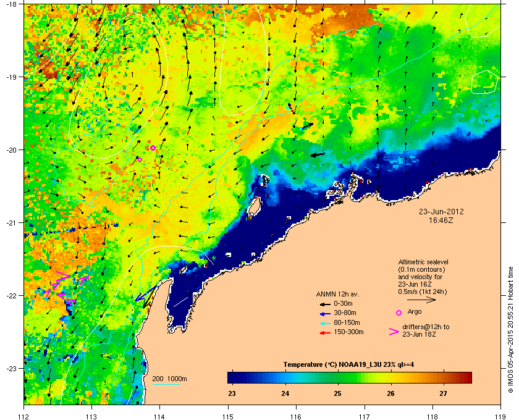This screenshot has width=519, height=420.
Task: Click longitude axis label 119
Action: click(x=500, y=417)
